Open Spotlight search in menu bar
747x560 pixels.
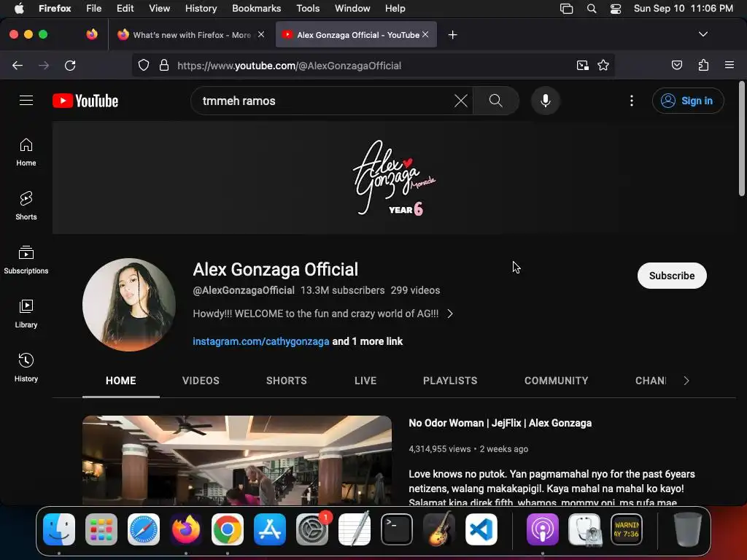[591, 9]
